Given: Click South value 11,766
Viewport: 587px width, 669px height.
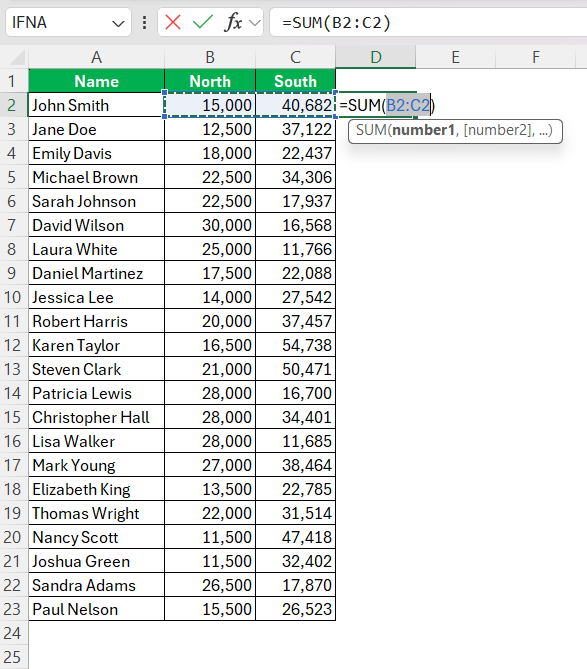Looking at the screenshot, I should click(296, 249).
